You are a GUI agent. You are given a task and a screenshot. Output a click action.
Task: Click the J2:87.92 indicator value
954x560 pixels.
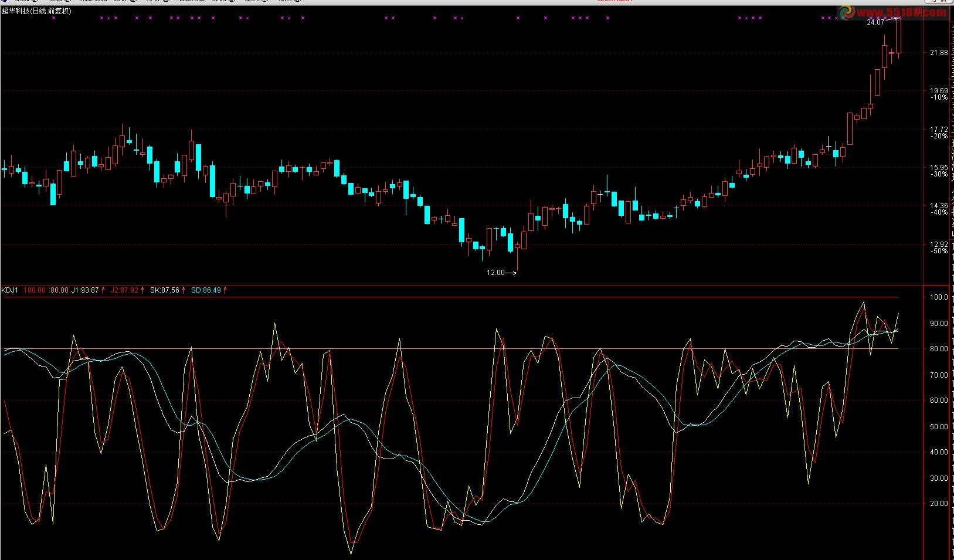[x=124, y=290]
